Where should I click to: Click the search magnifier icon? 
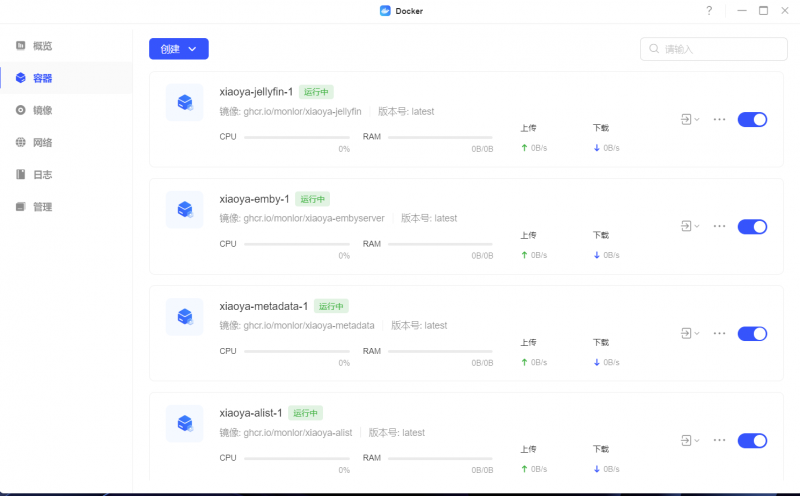tap(654, 49)
